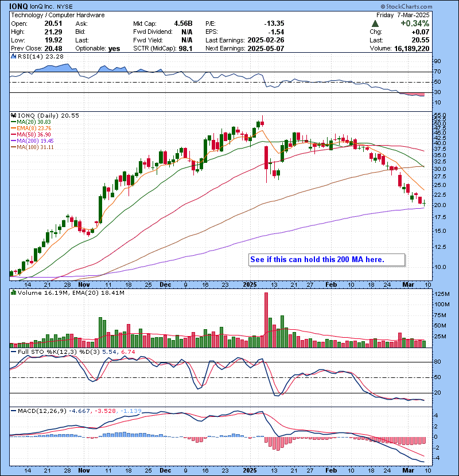The height and width of the screenshot is (476, 459).
Task: Click the MACD histogram value -1.139
Action: tap(131, 411)
